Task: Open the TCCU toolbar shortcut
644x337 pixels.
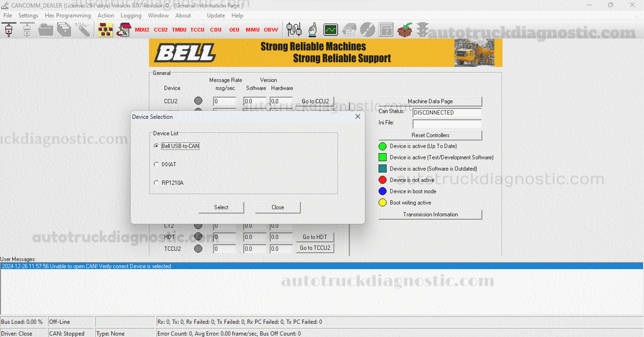Action: [198, 30]
